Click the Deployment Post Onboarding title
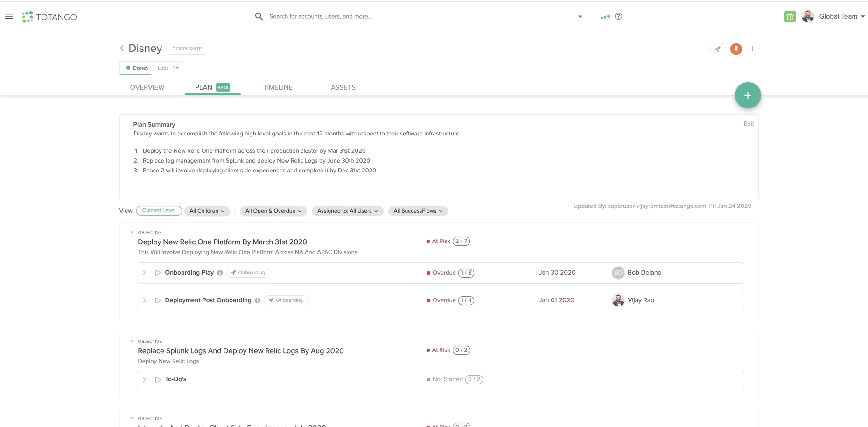 point(208,300)
